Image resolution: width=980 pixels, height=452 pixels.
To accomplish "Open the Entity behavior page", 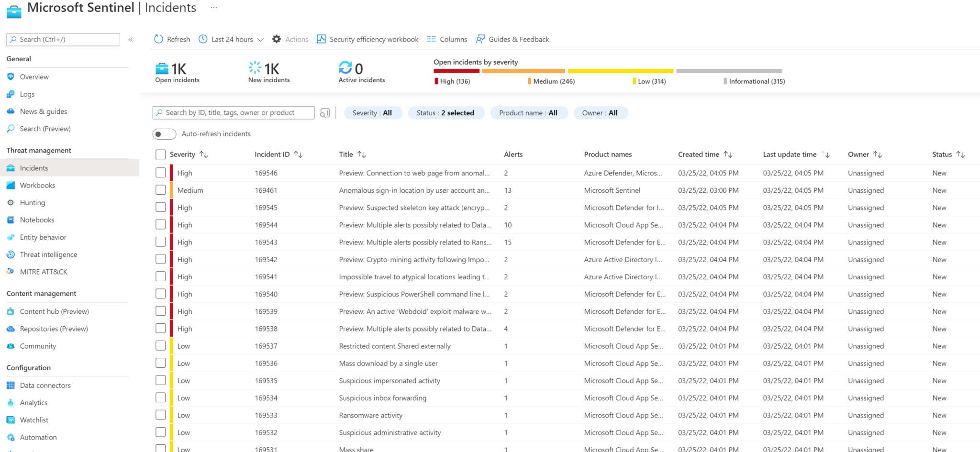I will coord(43,237).
